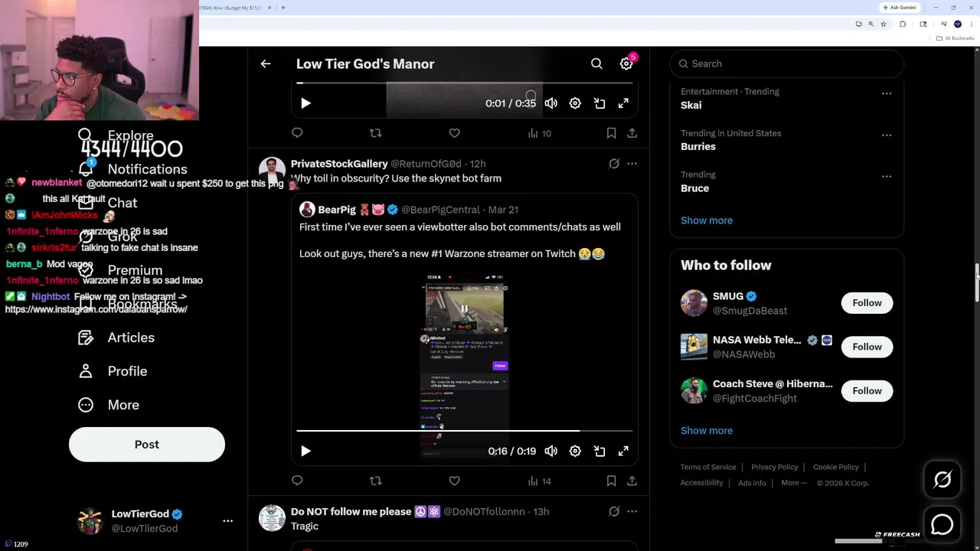Open the floating messages chat bubble
This screenshot has width=980, height=551.
click(x=942, y=525)
